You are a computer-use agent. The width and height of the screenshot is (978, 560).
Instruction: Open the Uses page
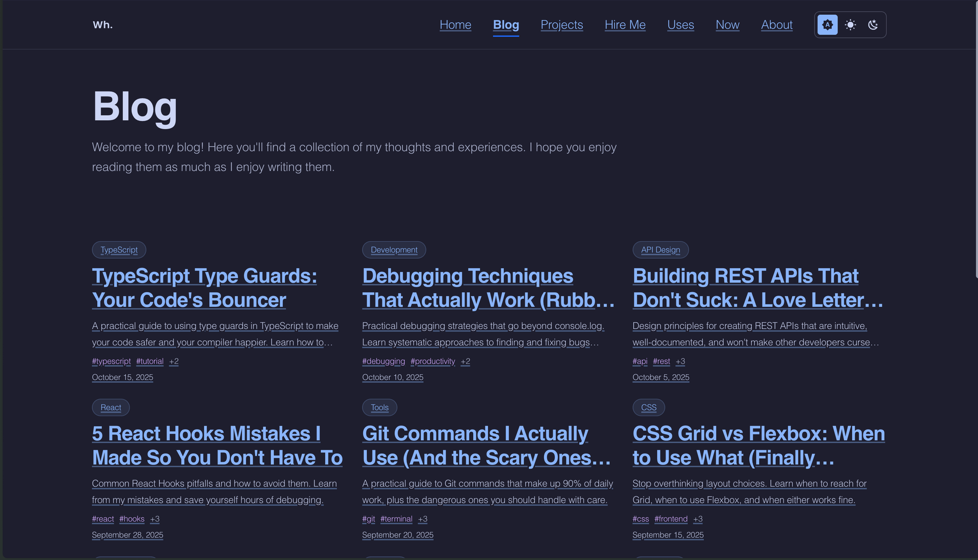pyautogui.click(x=680, y=25)
